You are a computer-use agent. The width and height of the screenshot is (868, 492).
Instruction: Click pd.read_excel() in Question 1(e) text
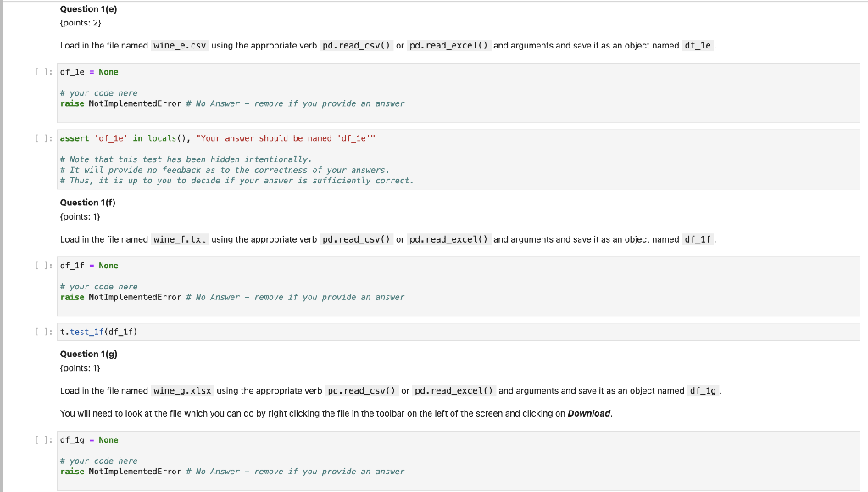point(448,46)
